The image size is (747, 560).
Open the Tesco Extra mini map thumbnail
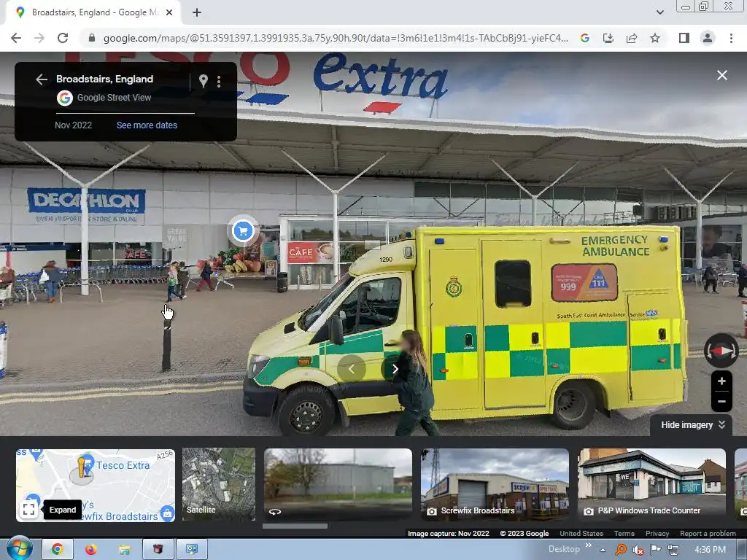coord(96,485)
